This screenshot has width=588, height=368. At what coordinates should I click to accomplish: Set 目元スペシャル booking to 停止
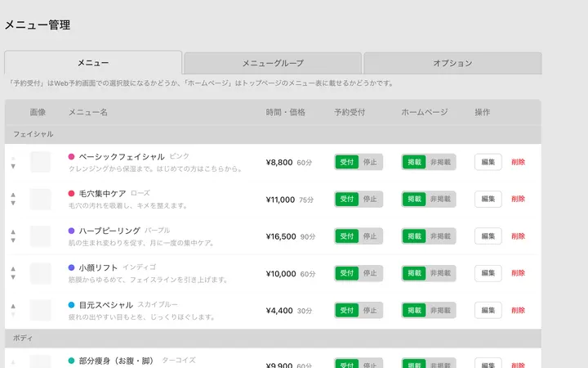pos(370,310)
